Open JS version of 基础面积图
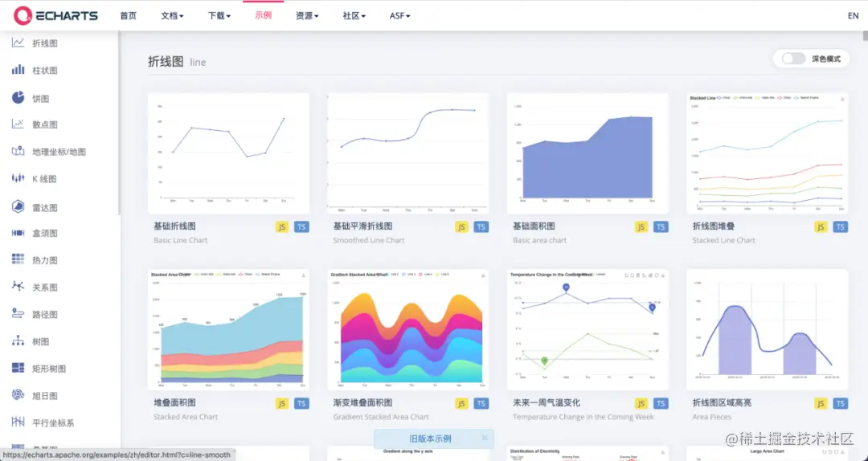Viewport: 868px width, 461px height. (x=641, y=227)
